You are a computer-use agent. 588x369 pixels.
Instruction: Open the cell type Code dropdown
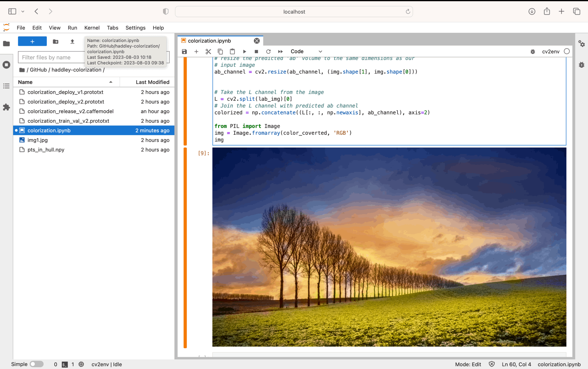coord(306,52)
